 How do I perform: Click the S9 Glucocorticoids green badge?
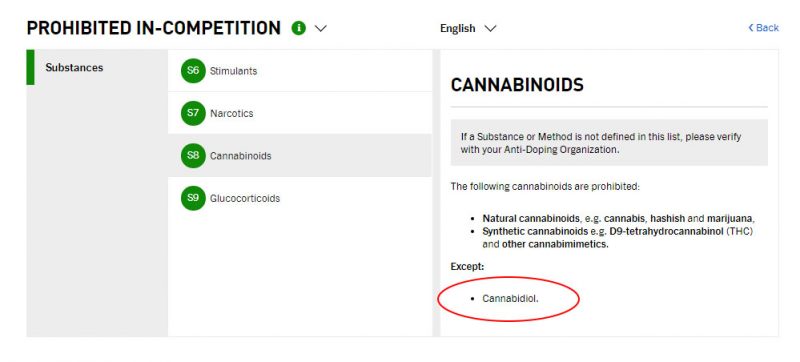(193, 198)
